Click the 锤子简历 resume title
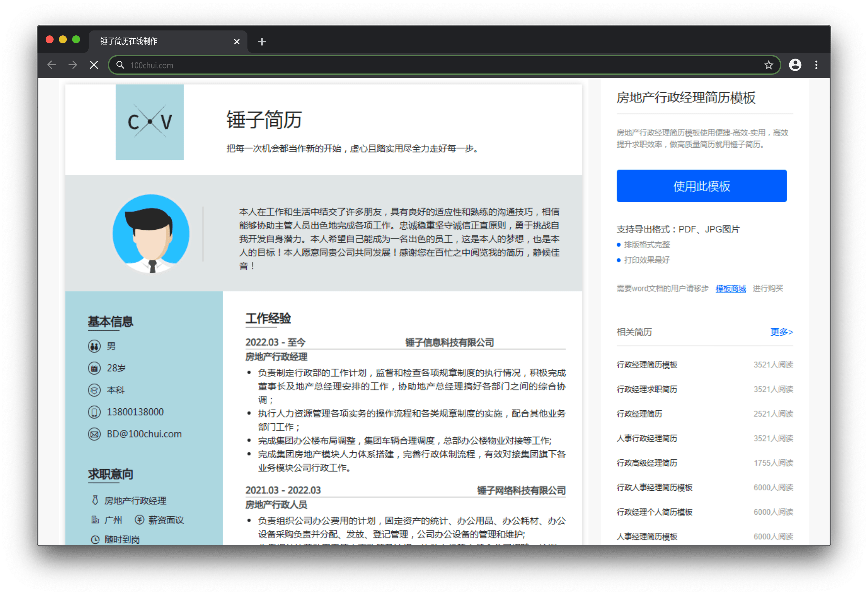868x595 pixels. [264, 119]
